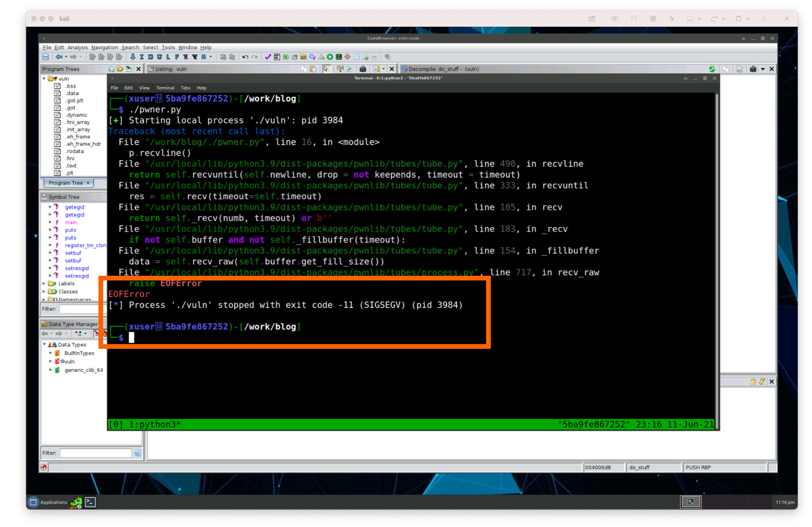
Task: Expand the generic_clib_64 archive
Action: click(51, 370)
